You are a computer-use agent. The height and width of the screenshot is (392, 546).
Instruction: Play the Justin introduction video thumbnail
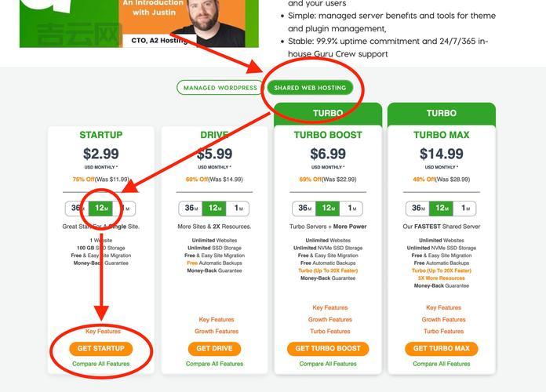139,23
